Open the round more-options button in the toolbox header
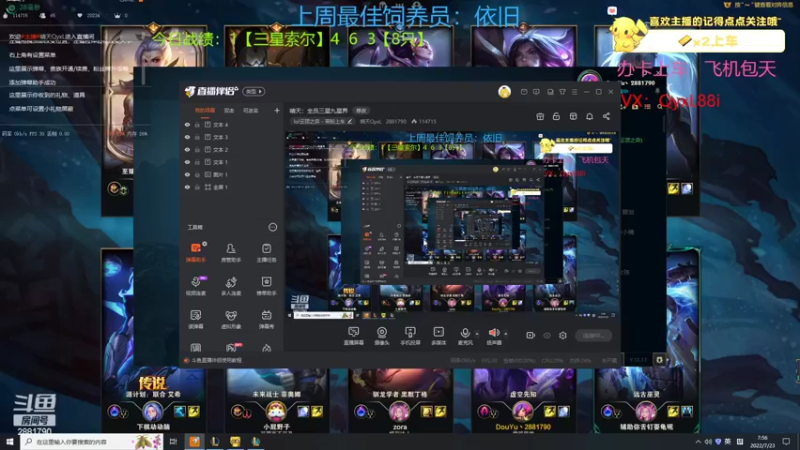Image resolution: width=800 pixels, height=450 pixels. [x=272, y=227]
